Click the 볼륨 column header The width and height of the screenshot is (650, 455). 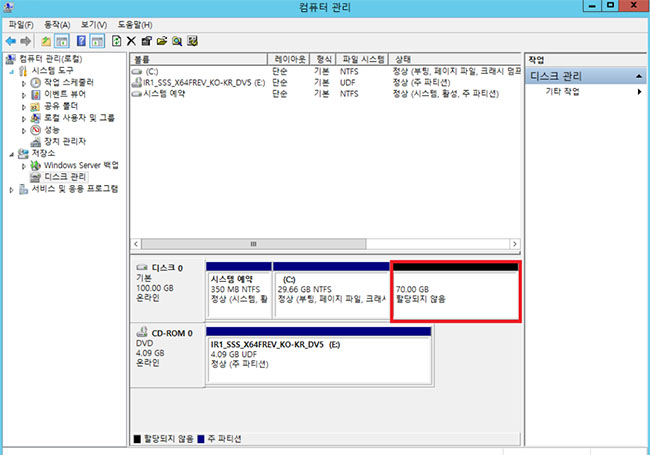tap(199, 59)
